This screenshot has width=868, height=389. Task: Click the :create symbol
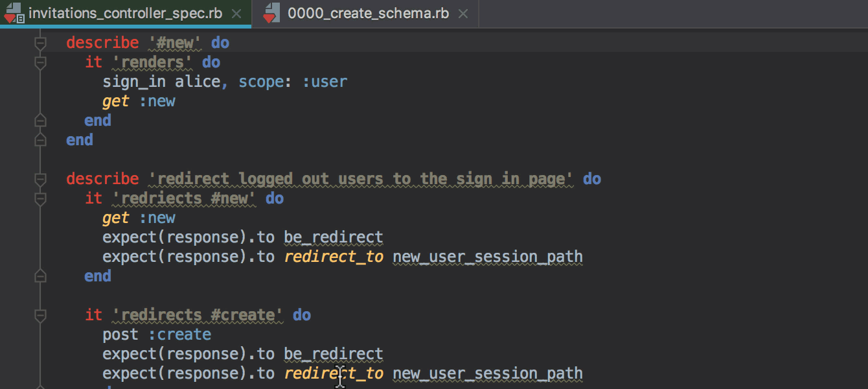click(179, 335)
